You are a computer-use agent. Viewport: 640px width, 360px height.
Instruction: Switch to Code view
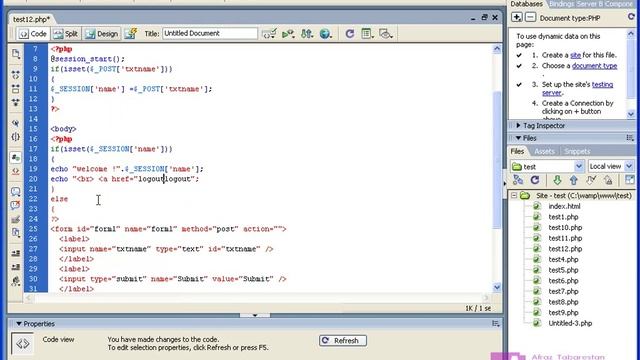tap(33, 34)
